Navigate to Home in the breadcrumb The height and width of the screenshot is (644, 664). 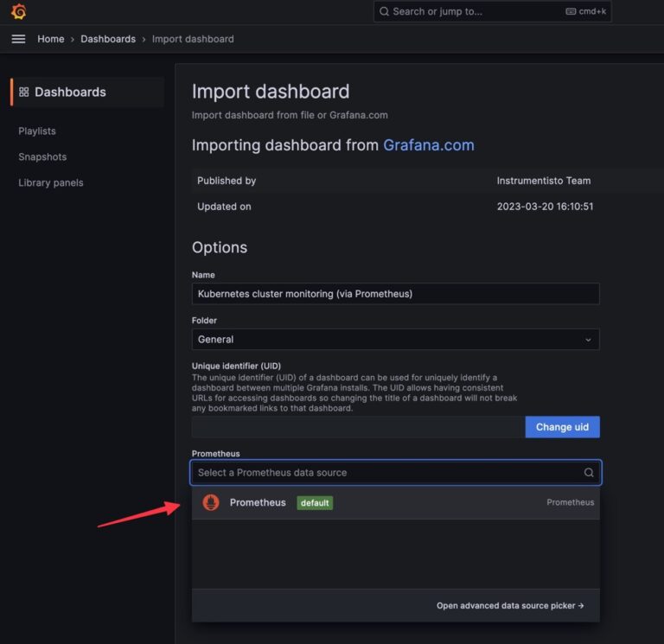coord(51,39)
